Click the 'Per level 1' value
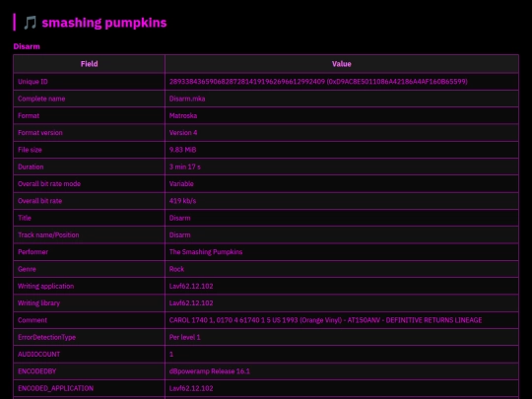This screenshot has width=532, height=399. 184,337
